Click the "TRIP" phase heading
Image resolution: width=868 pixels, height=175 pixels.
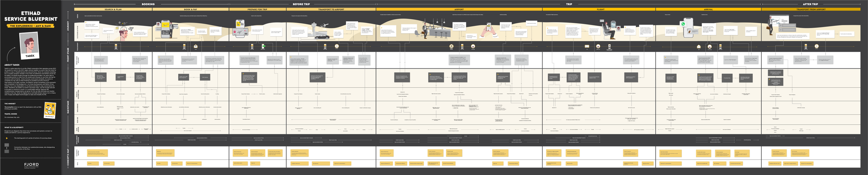tap(569, 4)
